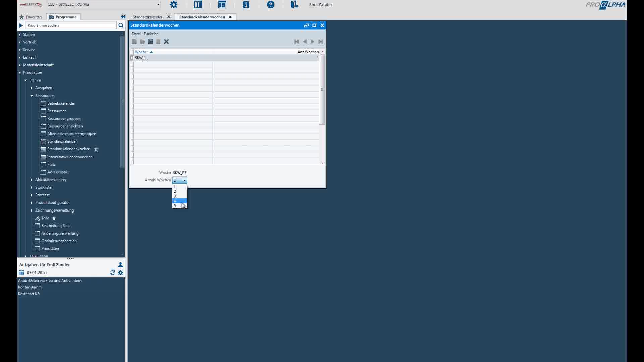Click the Anz Wochen column header

pos(308,52)
